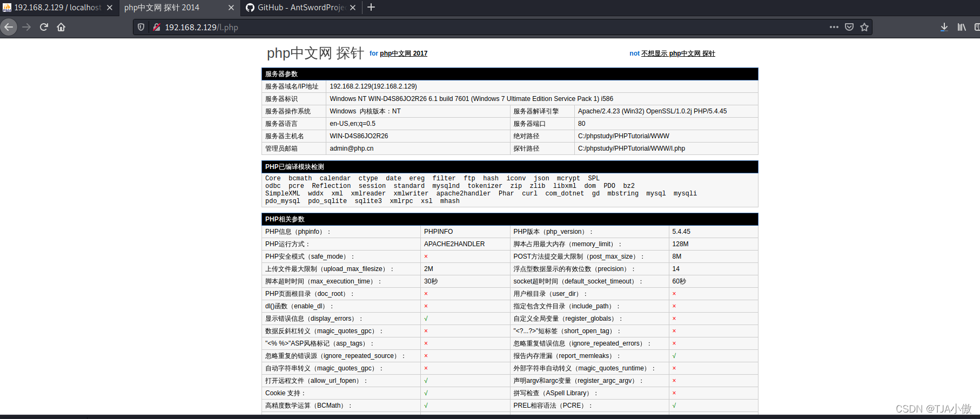Select the report_memleaks row label
The width and height of the screenshot is (980, 419).
coord(567,356)
